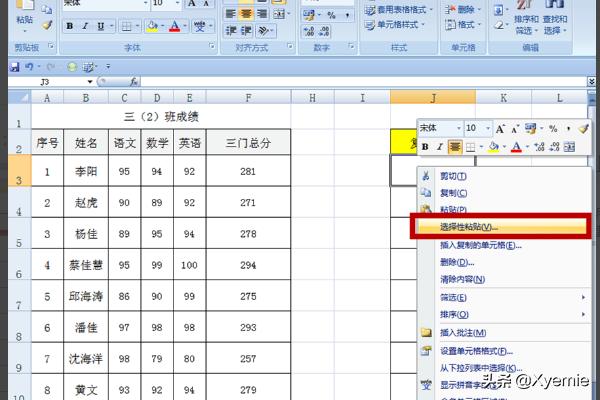Screen dimensions: 600x400
Task: Toggle Underline in the ribbon font group
Action: (100, 26)
